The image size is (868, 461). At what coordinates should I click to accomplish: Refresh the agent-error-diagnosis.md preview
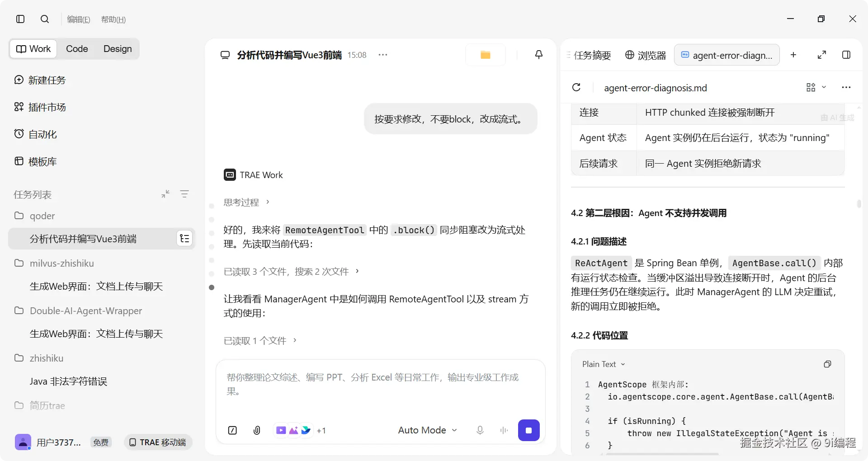tap(576, 87)
